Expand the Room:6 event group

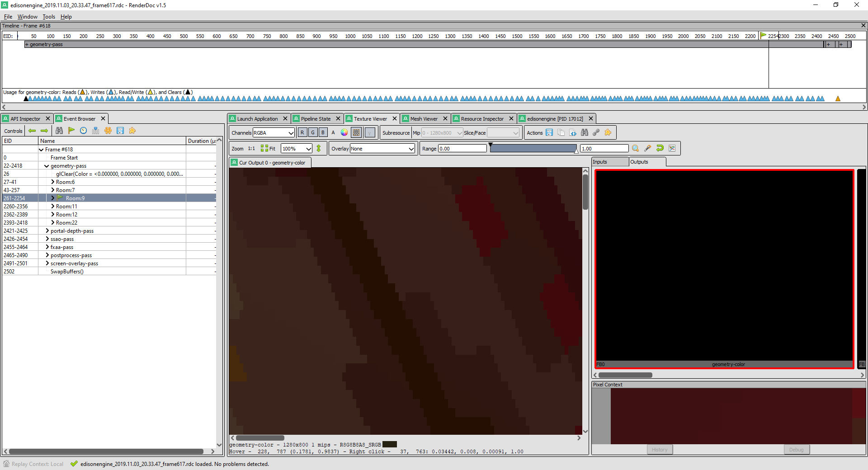coord(54,182)
